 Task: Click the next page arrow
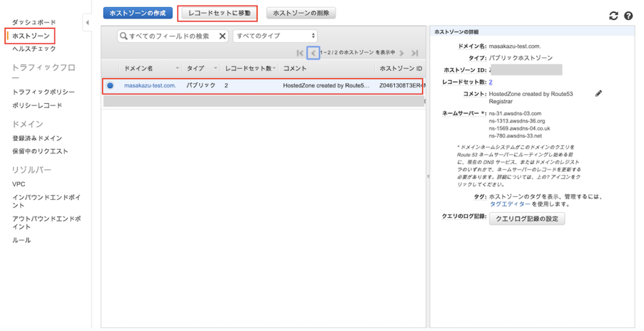click(x=401, y=53)
